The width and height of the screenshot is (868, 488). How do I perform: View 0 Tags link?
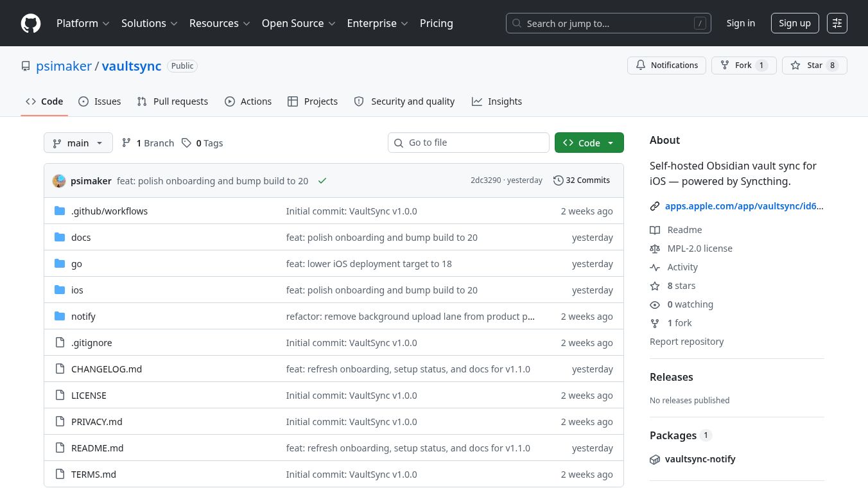(202, 143)
